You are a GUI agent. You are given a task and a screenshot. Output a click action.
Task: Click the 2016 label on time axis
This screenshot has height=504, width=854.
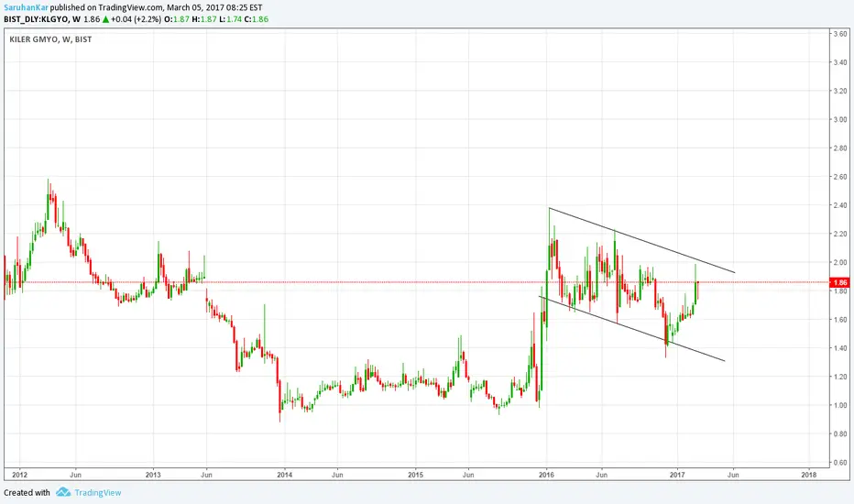pos(546,475)
